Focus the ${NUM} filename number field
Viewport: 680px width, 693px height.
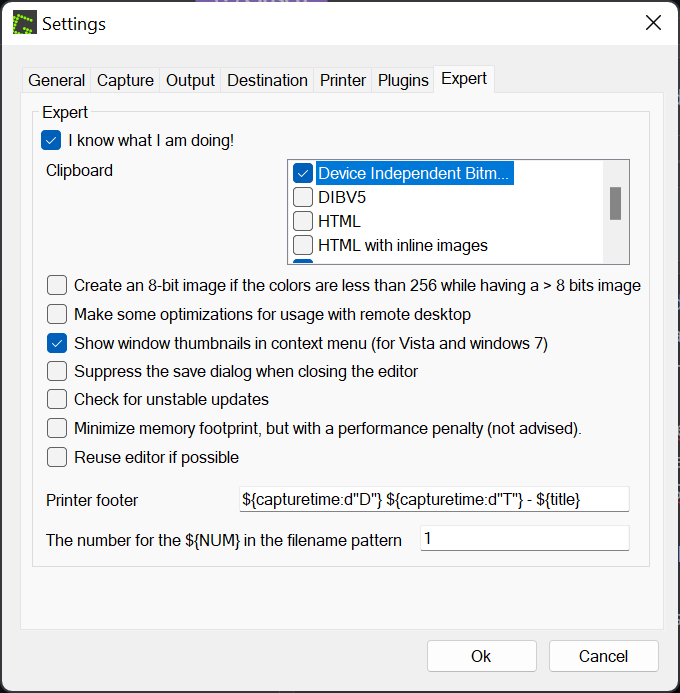(524, 538)
